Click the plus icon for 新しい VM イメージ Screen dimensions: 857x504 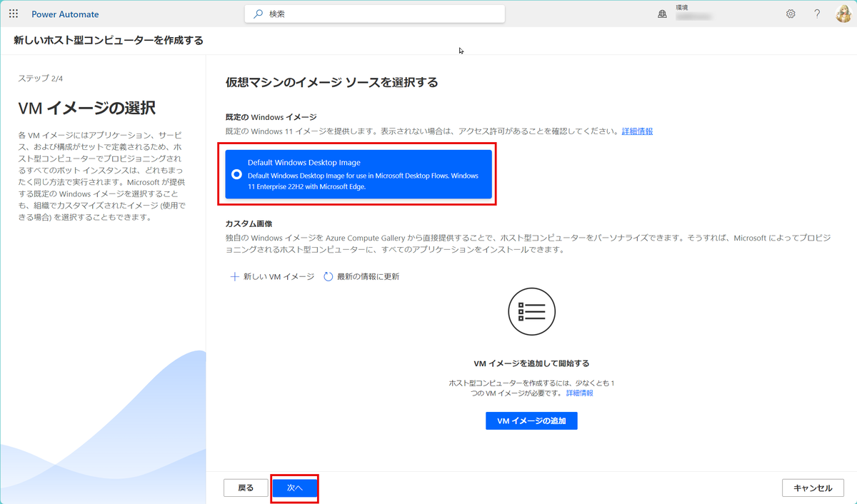click(x=234, y=276)
